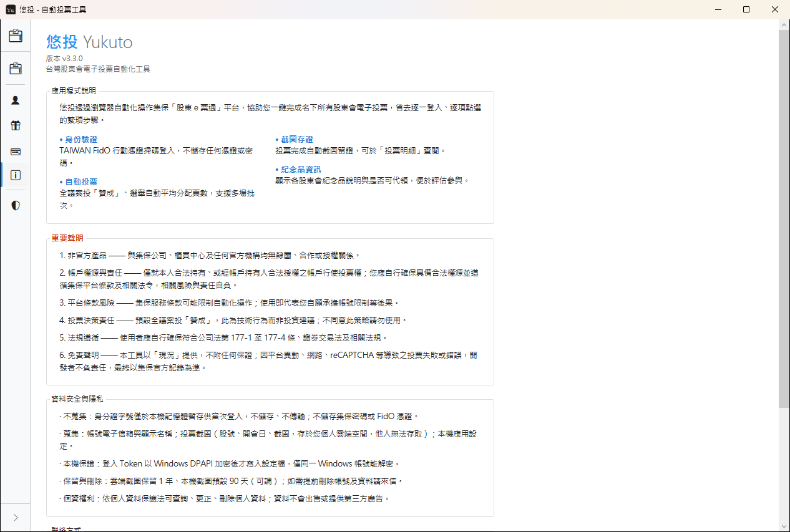The width and height of the screenshot is (790, 532).
Task: Click the half-shaded shield icon in the sidebar
Action: click(16, 205)
